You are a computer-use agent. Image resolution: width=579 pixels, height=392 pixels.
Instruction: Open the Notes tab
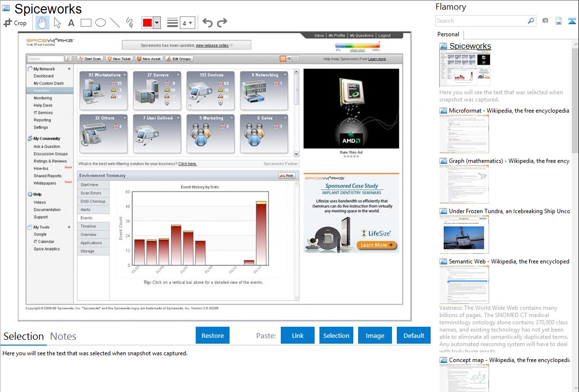pos(63,336)
